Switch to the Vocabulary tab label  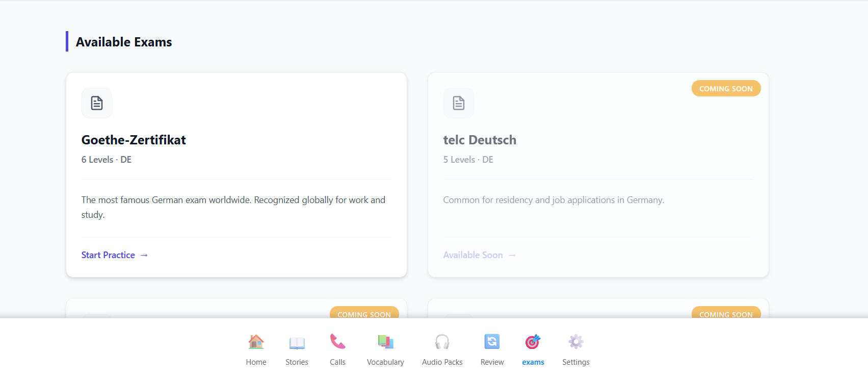[x=385, y=362]
